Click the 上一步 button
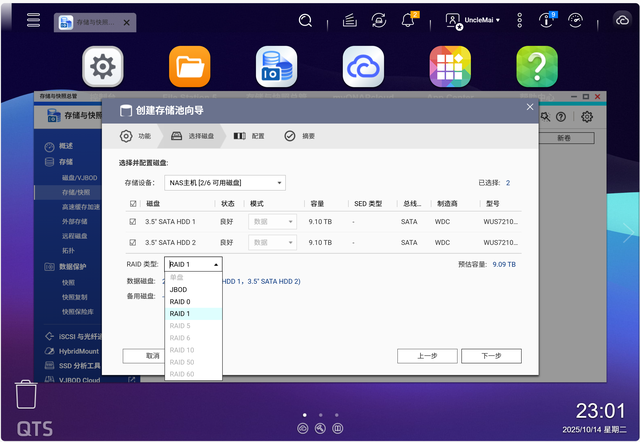Screen dimensions: 640x442 click(x=427, y=355)
